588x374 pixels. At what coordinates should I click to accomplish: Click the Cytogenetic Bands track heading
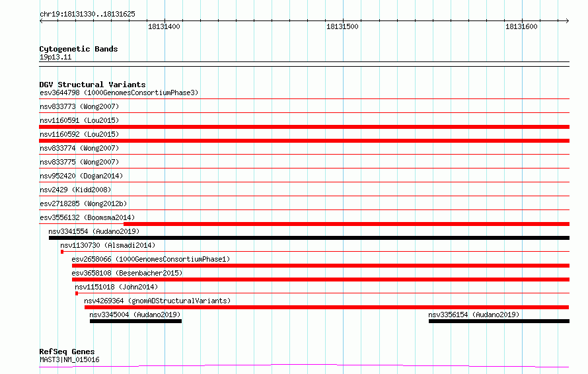click(x=79, y=49)
